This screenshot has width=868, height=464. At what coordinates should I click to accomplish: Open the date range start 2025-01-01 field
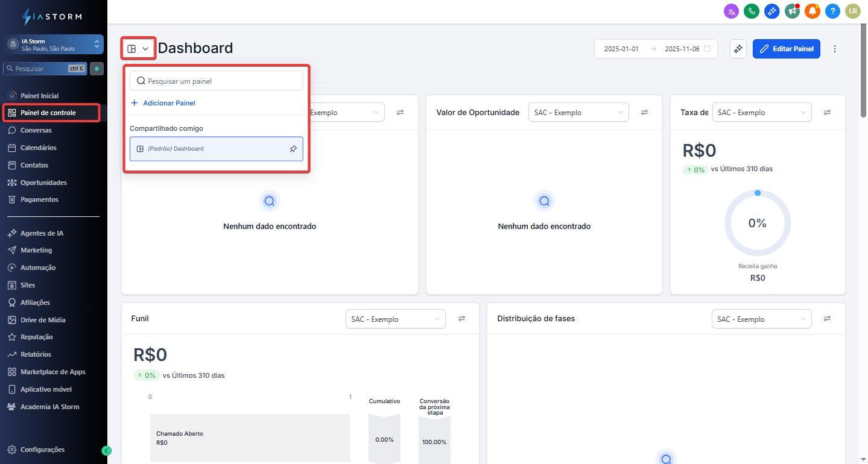[621, 49]
